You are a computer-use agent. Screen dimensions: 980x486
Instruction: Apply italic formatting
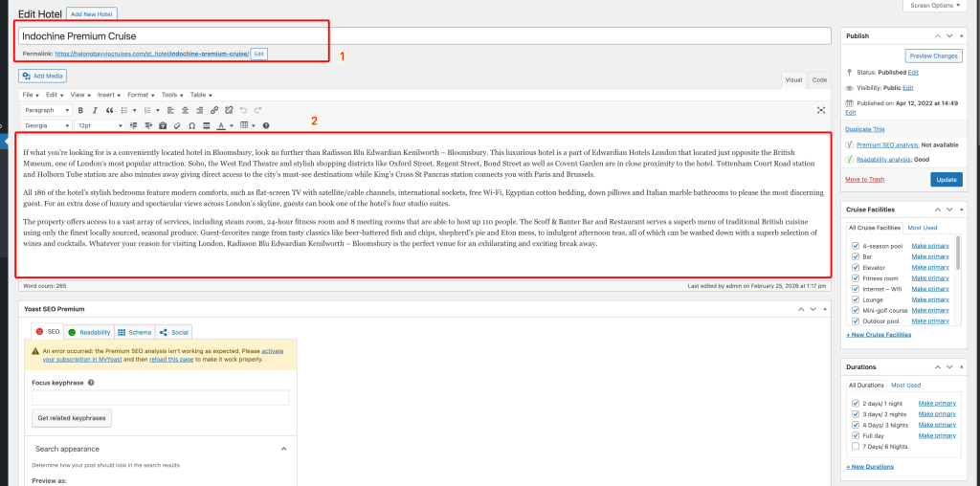tap(94, 111)
